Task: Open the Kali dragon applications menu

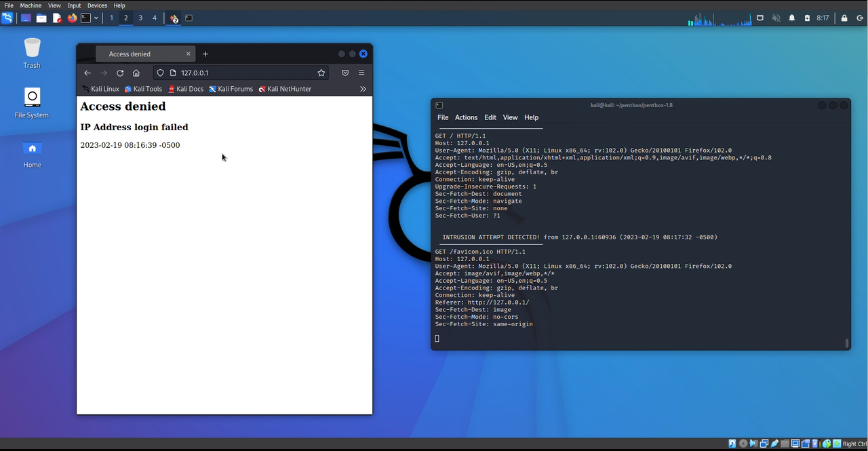Action: pyautogui.click(x=7, y=18)
